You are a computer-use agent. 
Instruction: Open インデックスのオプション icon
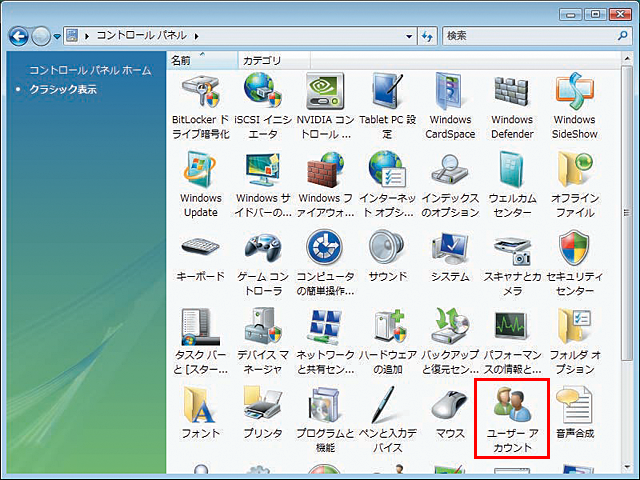click(450, 184)
